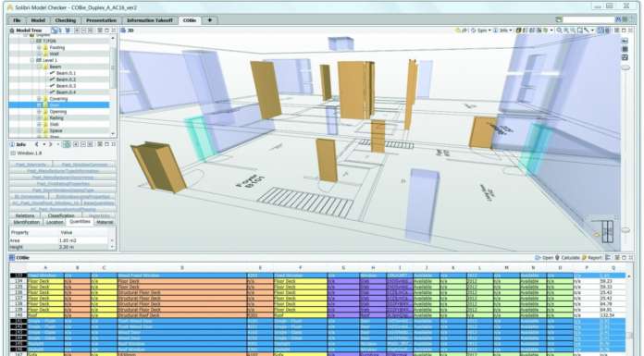Click the orange door in 3D foreground
This screenshot has height=356, width=644.
pyautogui.click(x=158, y=167)
